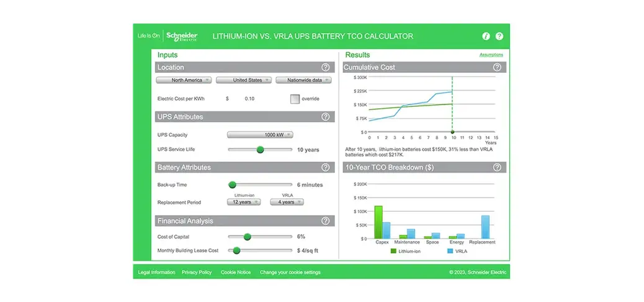Click the UPS Service Life slider handle

pos(260,150)
